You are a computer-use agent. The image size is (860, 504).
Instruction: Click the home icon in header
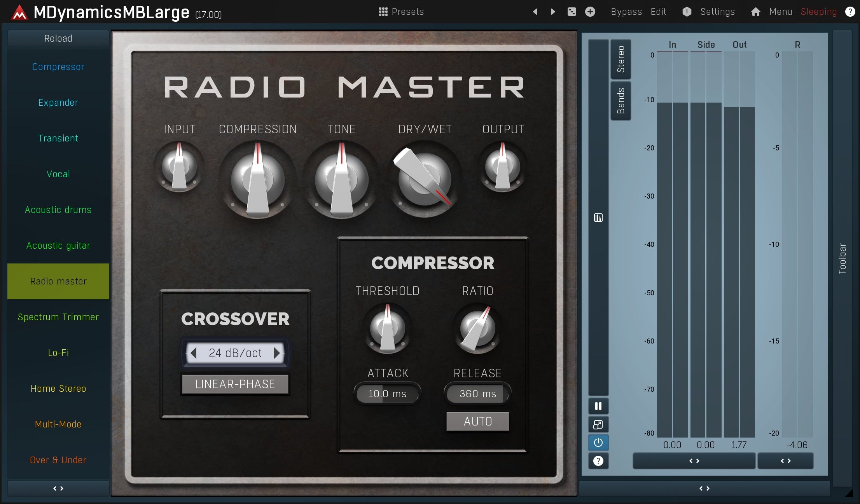755,12
